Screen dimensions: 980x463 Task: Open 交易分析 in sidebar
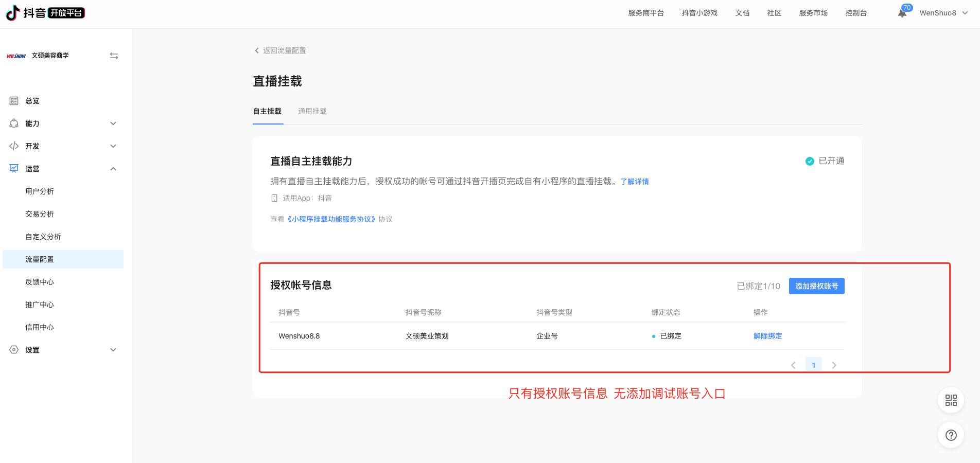(x=40, y=214)
